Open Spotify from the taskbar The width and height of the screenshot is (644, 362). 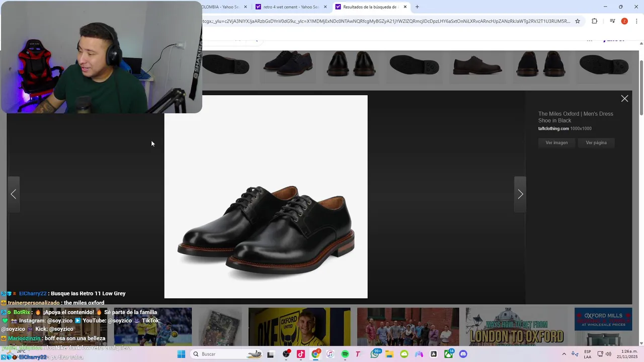345,354
